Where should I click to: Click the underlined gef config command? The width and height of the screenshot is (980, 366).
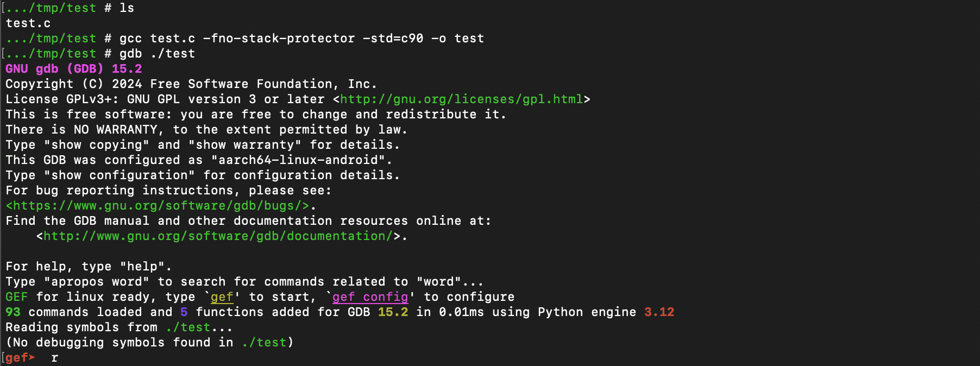(370, 297)
